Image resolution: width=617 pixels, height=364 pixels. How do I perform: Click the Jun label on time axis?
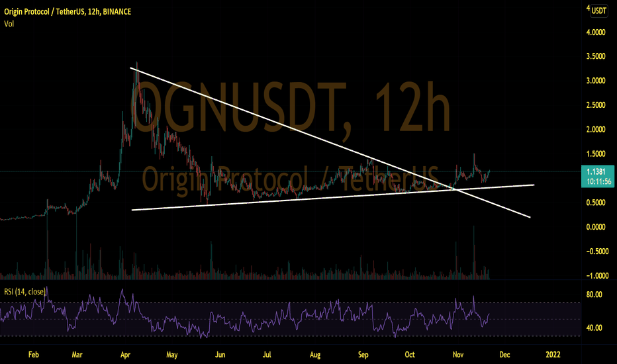(220, 355)
